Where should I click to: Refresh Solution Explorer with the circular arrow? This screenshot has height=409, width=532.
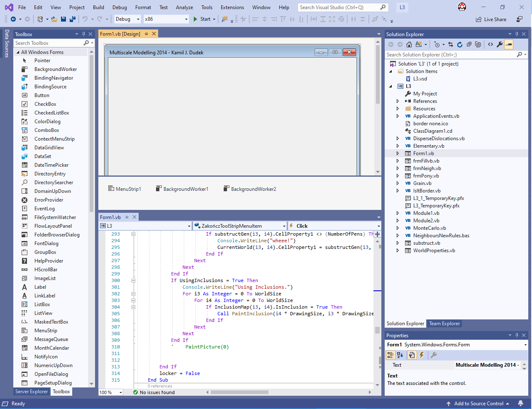click(x=460, y=44)
